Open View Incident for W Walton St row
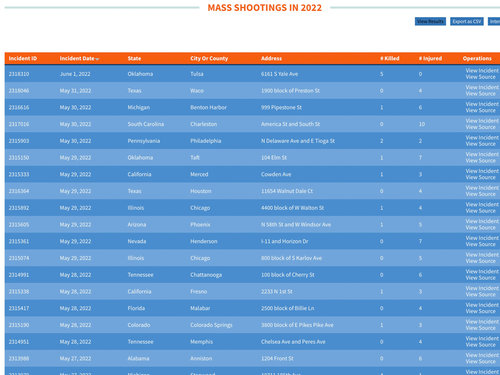 coord(482,204)
